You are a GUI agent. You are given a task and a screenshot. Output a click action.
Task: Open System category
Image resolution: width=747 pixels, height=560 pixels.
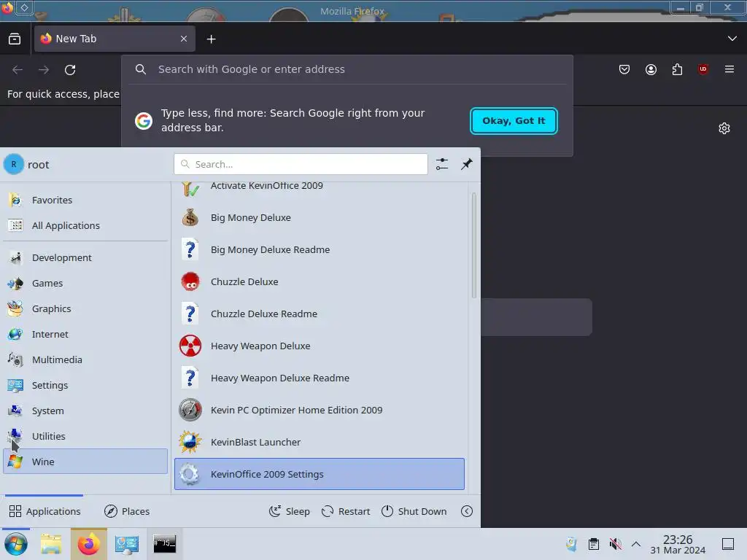coord(85,411)
